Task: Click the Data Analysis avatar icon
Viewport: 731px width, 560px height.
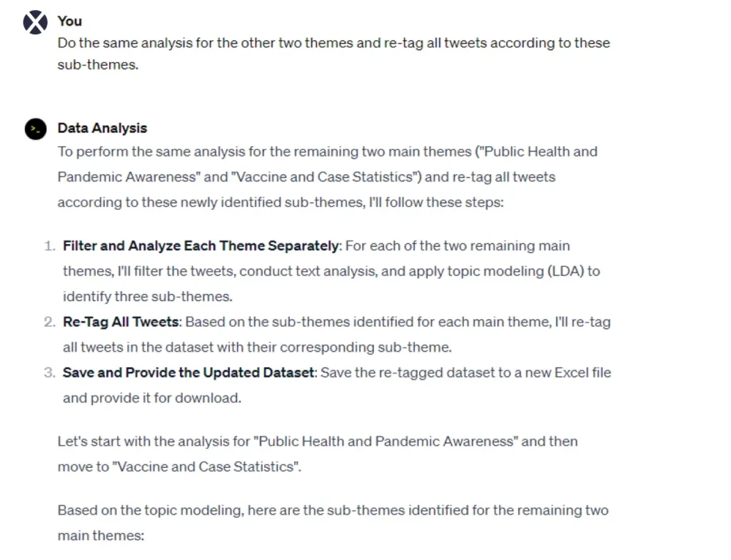Action: (x=35, y=128)
